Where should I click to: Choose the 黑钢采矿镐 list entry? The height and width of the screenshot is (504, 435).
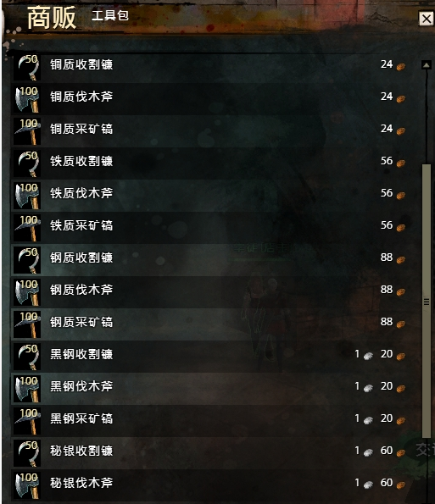[210, 421]
